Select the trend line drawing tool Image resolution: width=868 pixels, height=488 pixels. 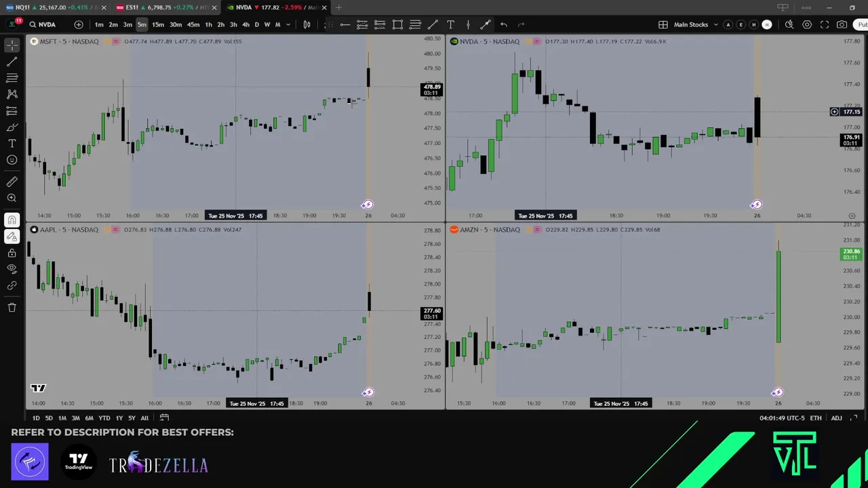pyautogui.click(x=12, y=62)
